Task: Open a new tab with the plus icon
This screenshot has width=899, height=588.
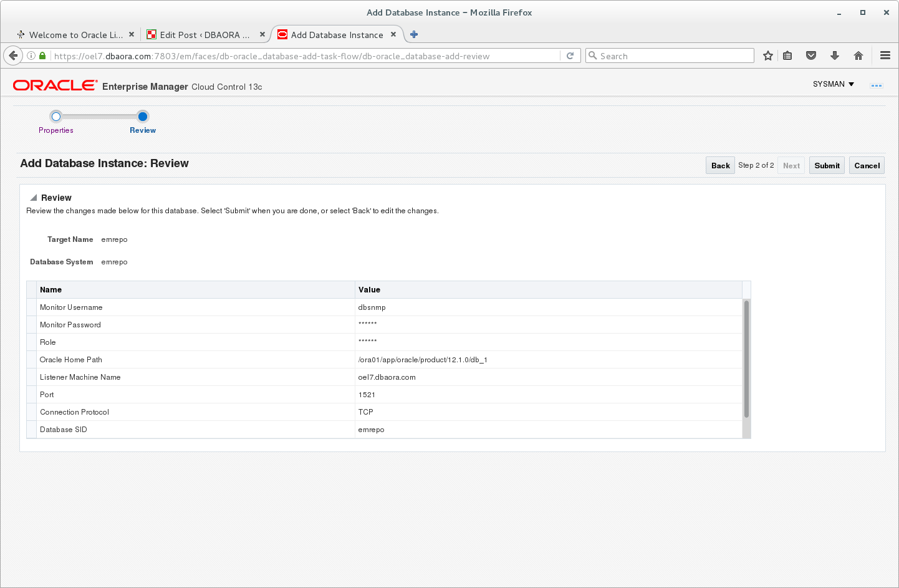Action: tap(414, 34)
